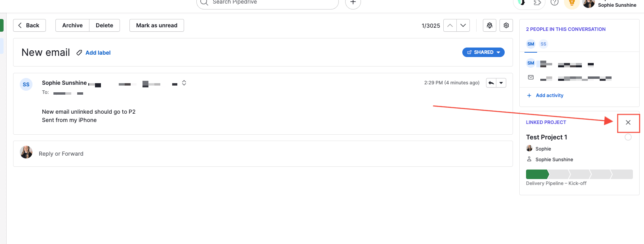The image size is (644, 244).
Task: Click the plus quick-add icon
Action: click(353, 2)
